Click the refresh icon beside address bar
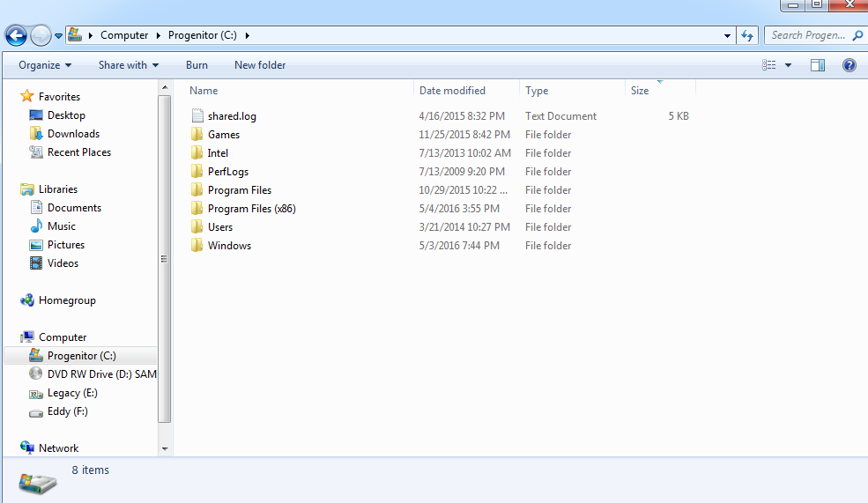The image size is (868, 503). [747, 35]
